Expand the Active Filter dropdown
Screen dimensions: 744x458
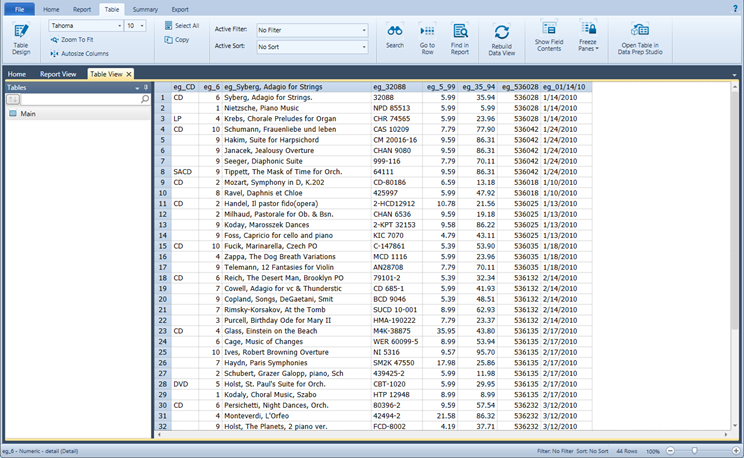[x=364, y=31]
